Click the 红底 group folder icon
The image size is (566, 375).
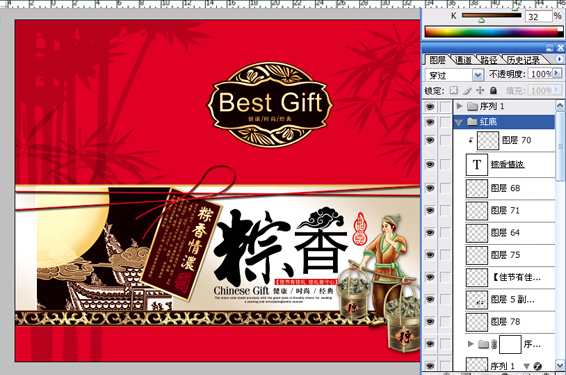472,122
